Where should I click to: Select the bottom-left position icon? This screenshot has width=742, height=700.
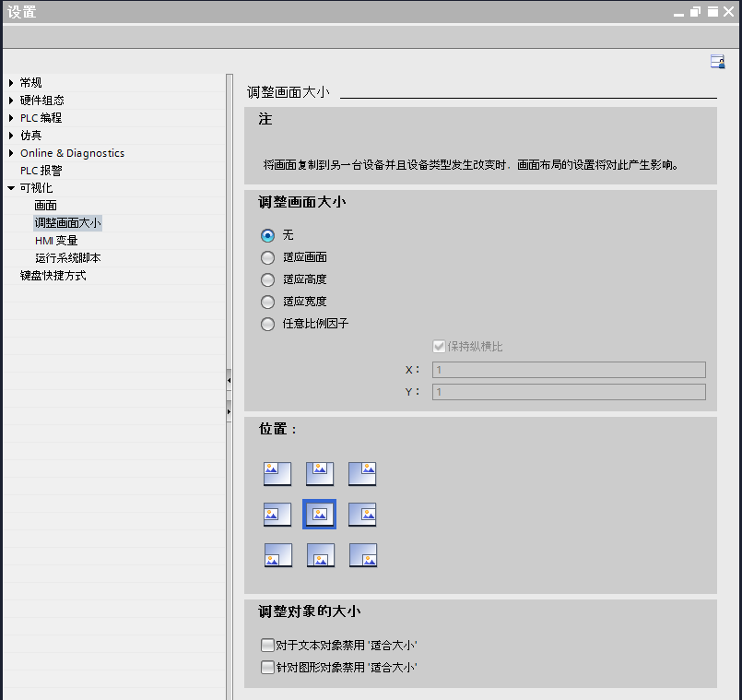tap(277, 555)
